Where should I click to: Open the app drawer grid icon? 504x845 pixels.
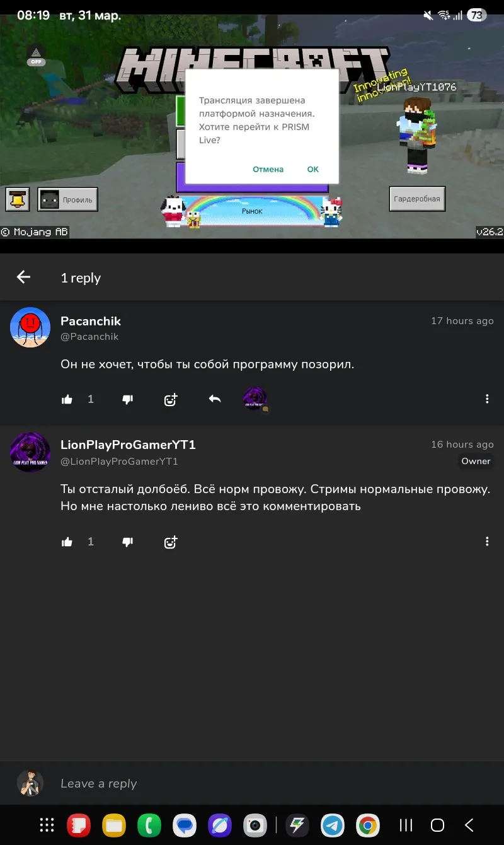coord(47,825)
